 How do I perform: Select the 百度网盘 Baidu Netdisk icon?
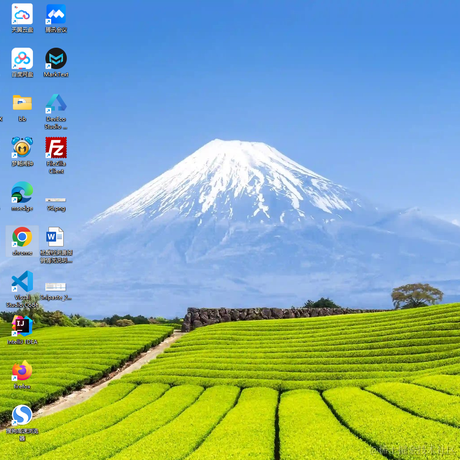pyautogui.click(x=22, y=62)
